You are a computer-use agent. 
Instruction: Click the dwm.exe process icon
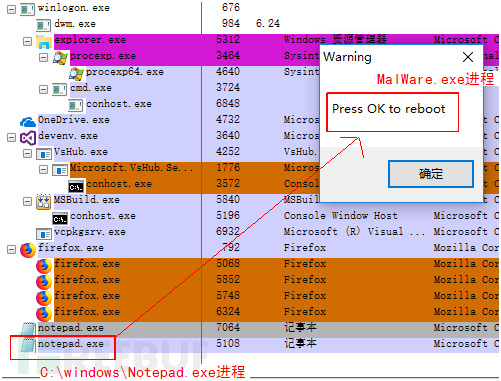[x=43, y=25]
